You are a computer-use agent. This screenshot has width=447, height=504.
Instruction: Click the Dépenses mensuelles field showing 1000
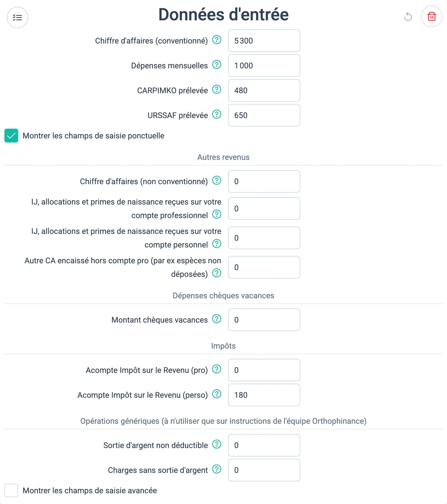[264, 66]
